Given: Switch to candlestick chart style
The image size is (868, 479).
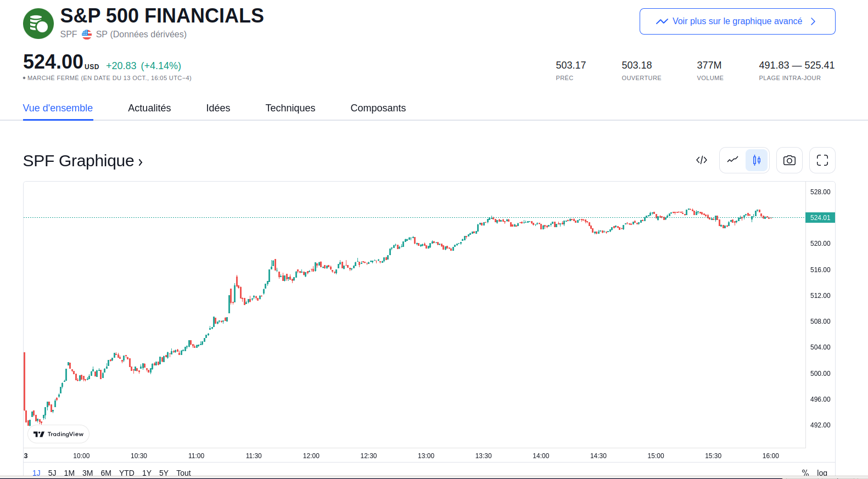Looking at the screenshot, I should click(x=757, y=160).
